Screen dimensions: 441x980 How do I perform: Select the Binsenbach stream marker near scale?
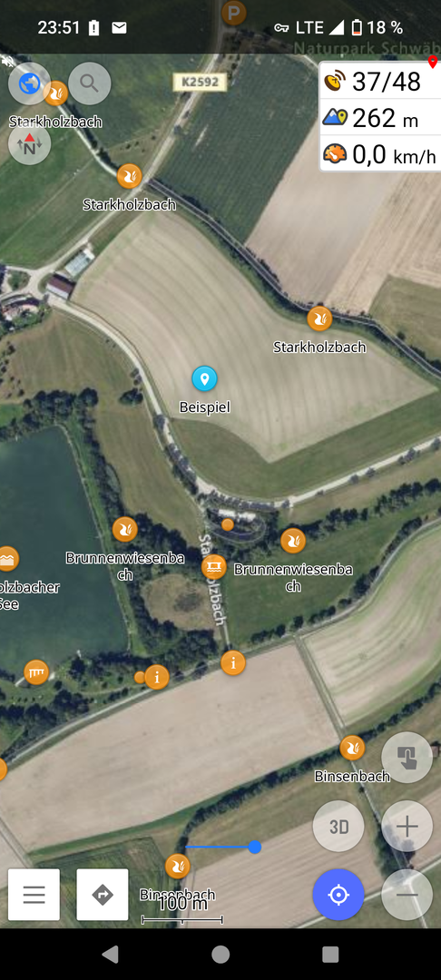pyautogui.click(x=177, y=867)
